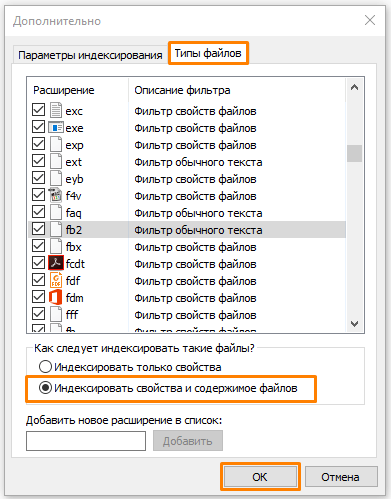Click the scrollbar down arrow
The image size is (391, 499).
[x=355, y=323]
